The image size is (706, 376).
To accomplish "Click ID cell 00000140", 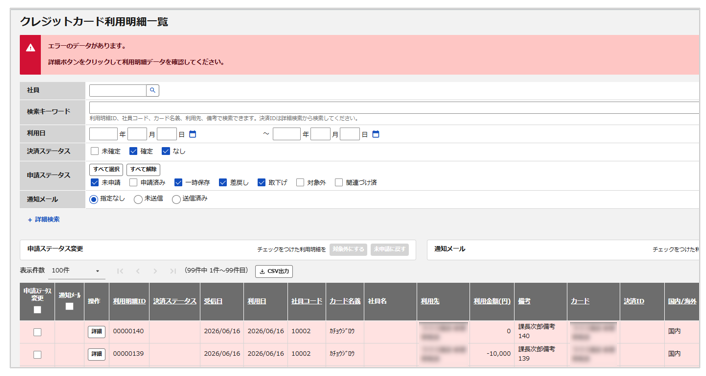I will (x=128, y=331).
